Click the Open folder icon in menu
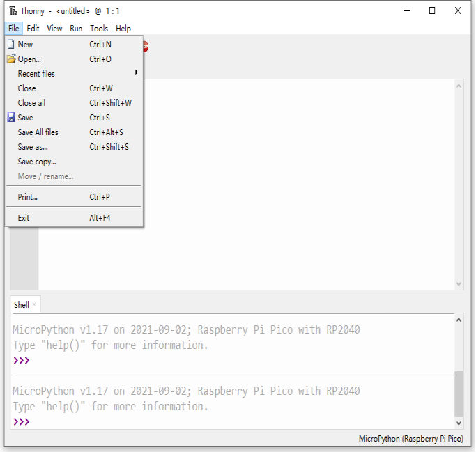The image size is (476, 452). click(11, 59)
